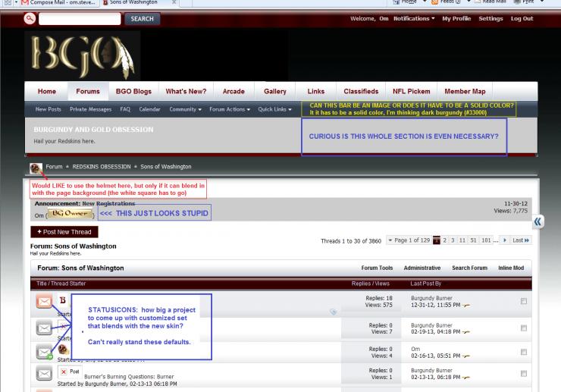Open Private Messages
Image resolution: width=561 pixels, height=392 pixels.
pyautogui.click(x=90, y=109)
